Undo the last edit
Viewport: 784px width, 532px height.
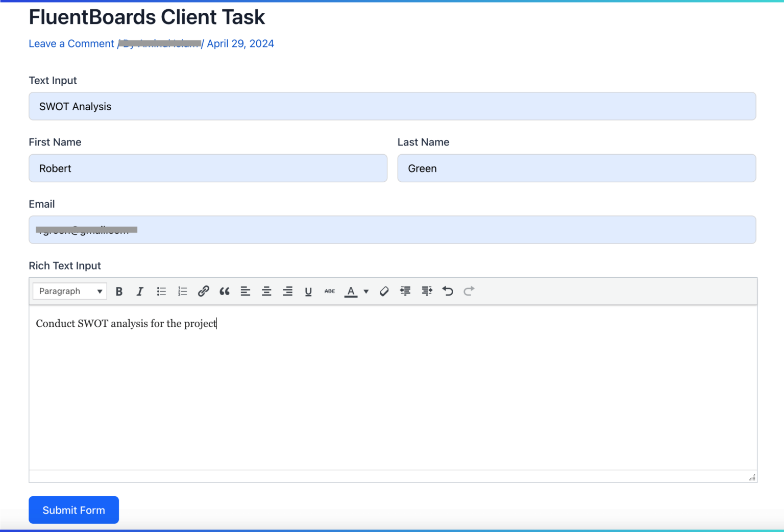pyautogui.click(x=448, y=291)
